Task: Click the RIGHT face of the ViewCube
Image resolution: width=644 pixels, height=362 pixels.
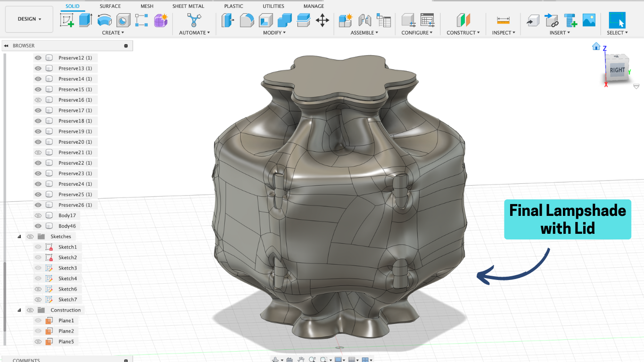Action: [617, 70]
